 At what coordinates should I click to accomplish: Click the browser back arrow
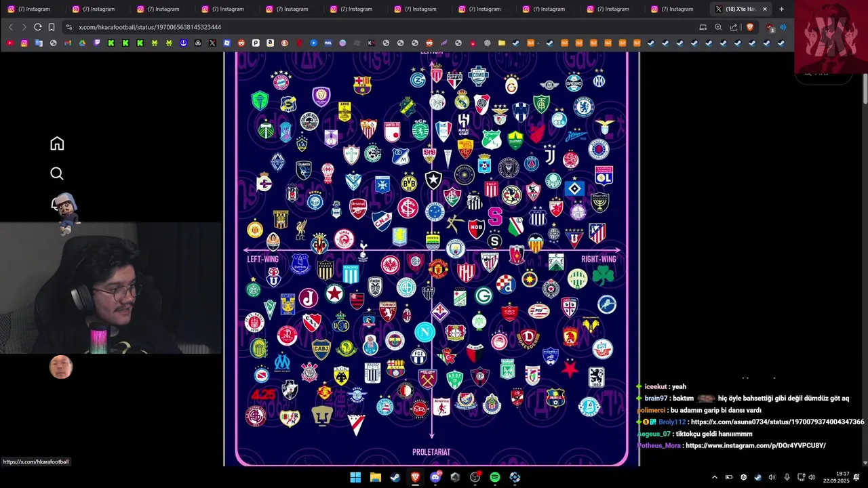point(11,27)
